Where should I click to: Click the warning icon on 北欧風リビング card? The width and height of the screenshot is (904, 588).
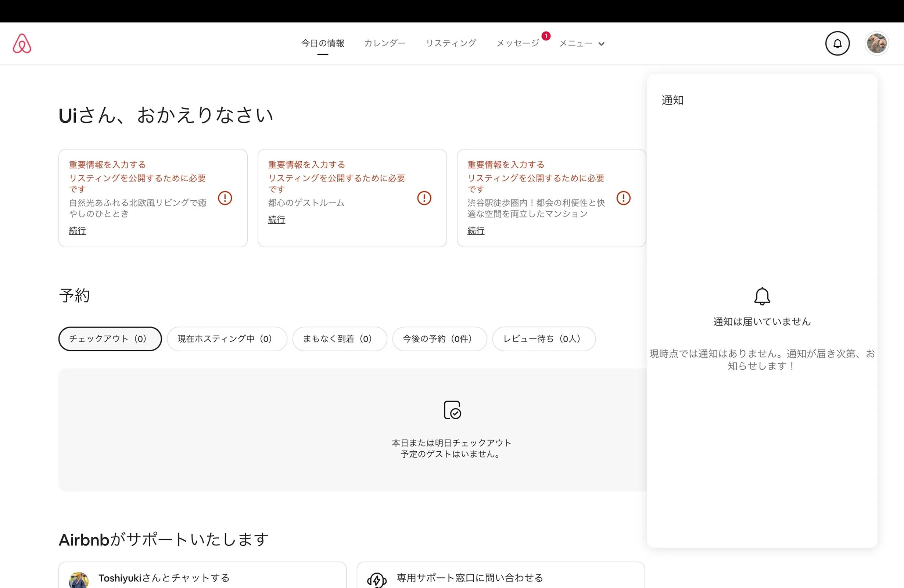coord(225,198)
